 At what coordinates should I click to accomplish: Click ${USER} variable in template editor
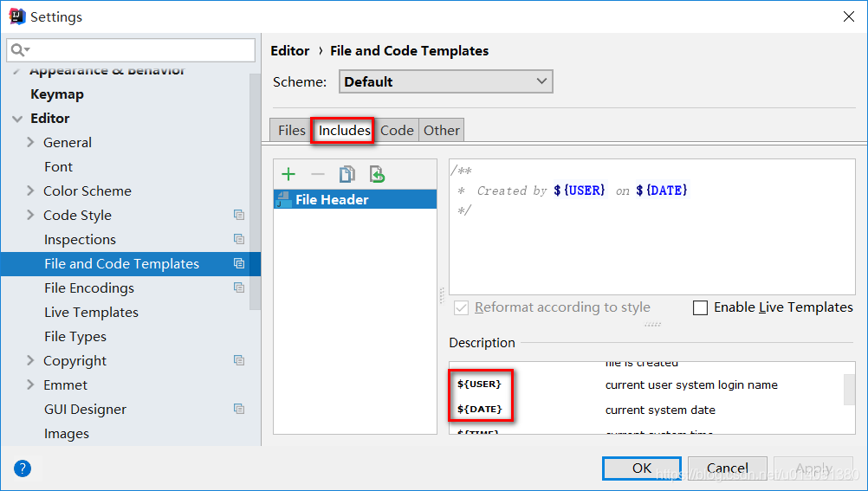tap(580, 191)
